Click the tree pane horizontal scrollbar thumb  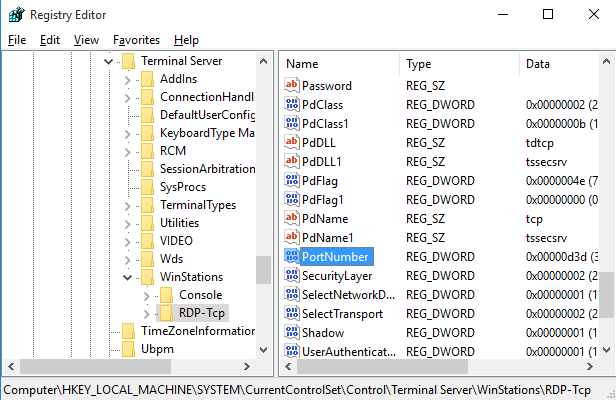pos(95,367)
